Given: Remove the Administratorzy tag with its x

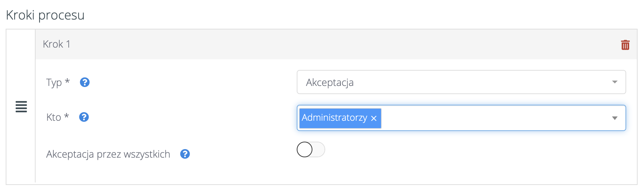Looking at the screenshot, I should (x=374, y=118).
